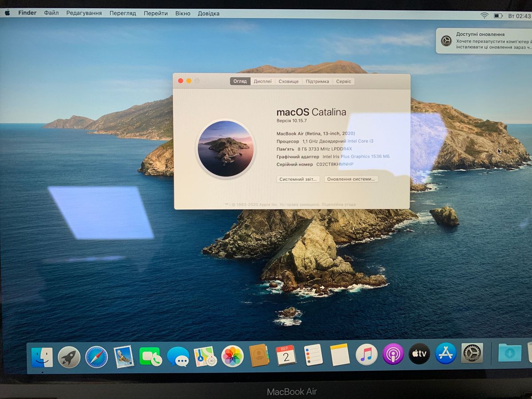The width and height of the screenshot is (532, 399).
Task: Open Apple TV app in Dock
Action: pos(419,354)
